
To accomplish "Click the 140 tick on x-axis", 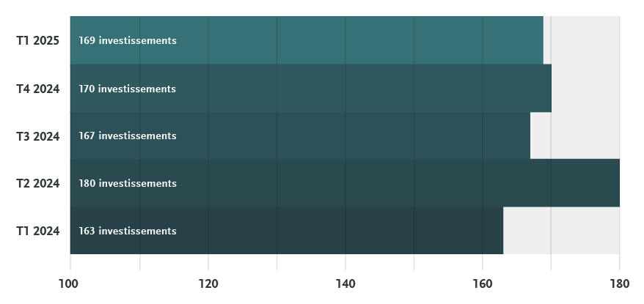I will (345, 284).
